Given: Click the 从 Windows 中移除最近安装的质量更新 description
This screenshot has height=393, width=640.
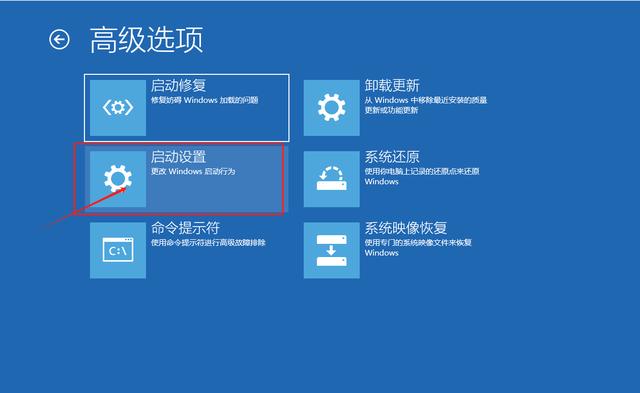Looking at the screenshot, I should pyautogui.click(x=426, y=105).
